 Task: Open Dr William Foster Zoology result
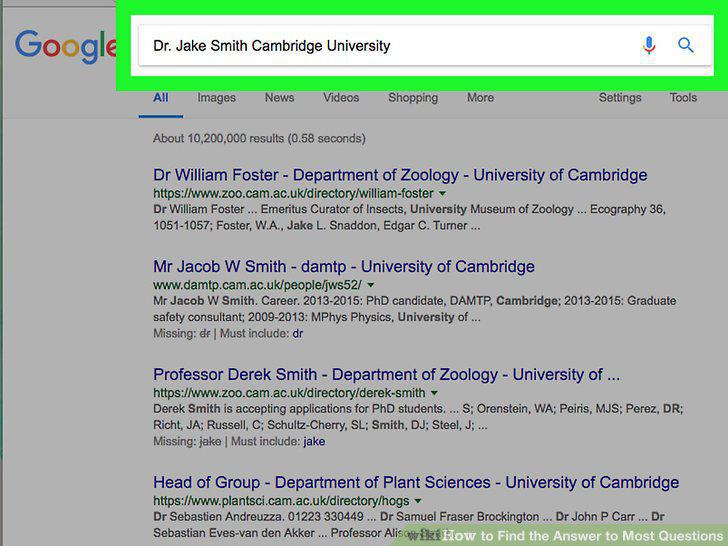(x=400, y=175)
